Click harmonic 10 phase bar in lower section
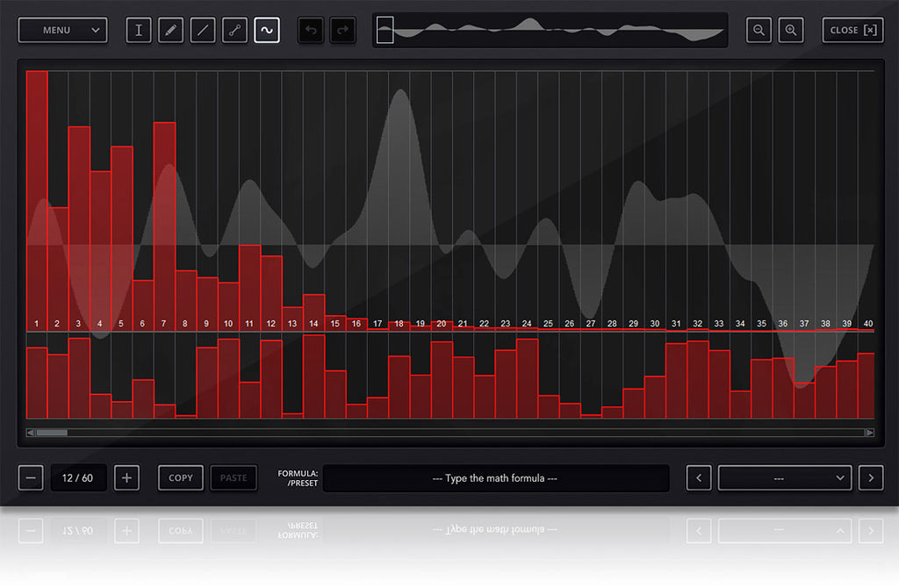899x588 pixels. (x=229, y=378)
